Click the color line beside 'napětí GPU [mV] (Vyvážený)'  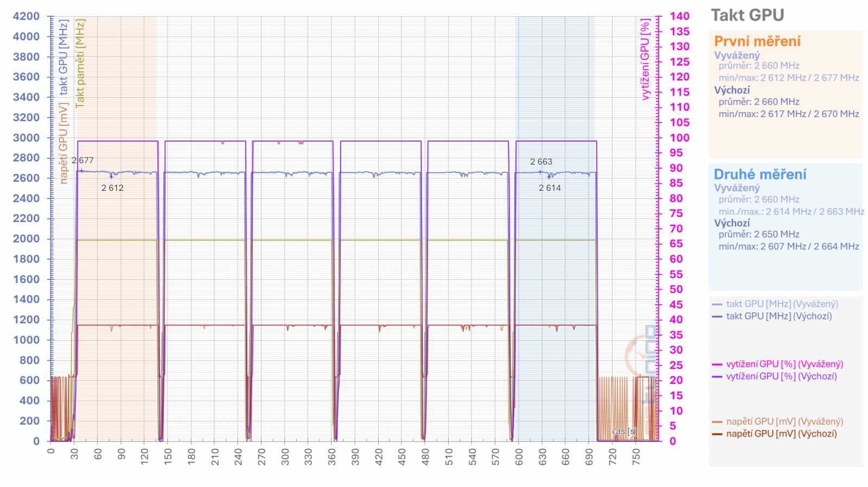click(x=717, y=422)
